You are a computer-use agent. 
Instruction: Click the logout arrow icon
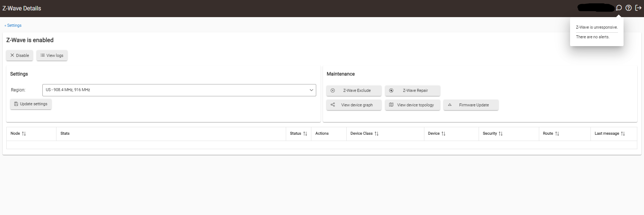pos(638,8)
